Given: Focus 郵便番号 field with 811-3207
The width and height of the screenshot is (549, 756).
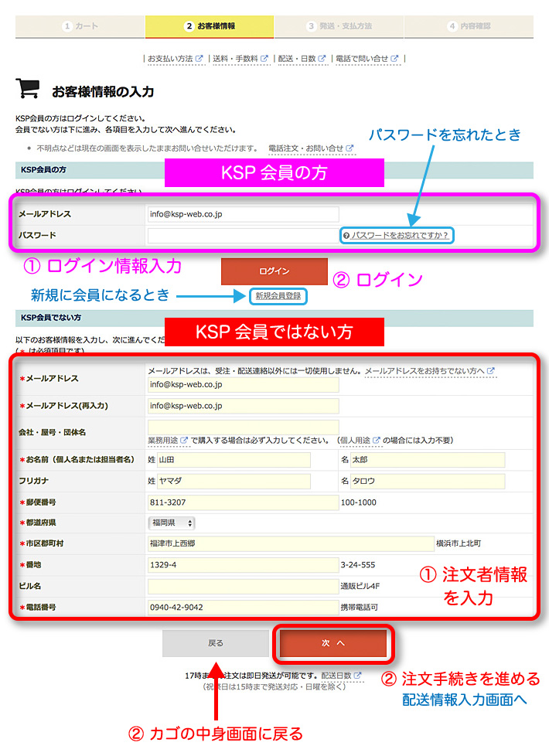Looking at the screenshot, I should point(243,502).
